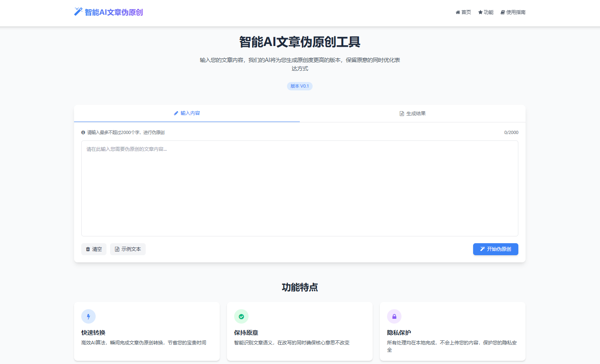Click the green checkmark icon on 保持原意 card
This screenshot has width=600, height=364.
click(x=241, y=316)
